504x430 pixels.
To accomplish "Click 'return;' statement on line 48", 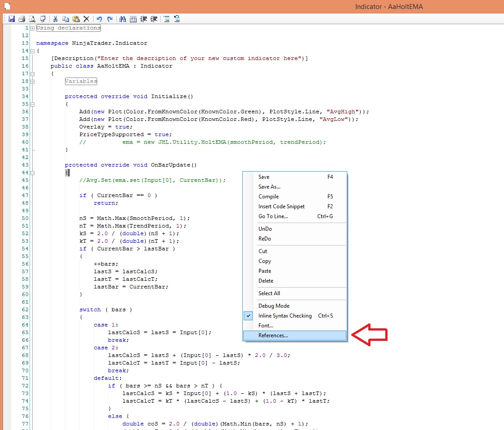I will point(106,203).
